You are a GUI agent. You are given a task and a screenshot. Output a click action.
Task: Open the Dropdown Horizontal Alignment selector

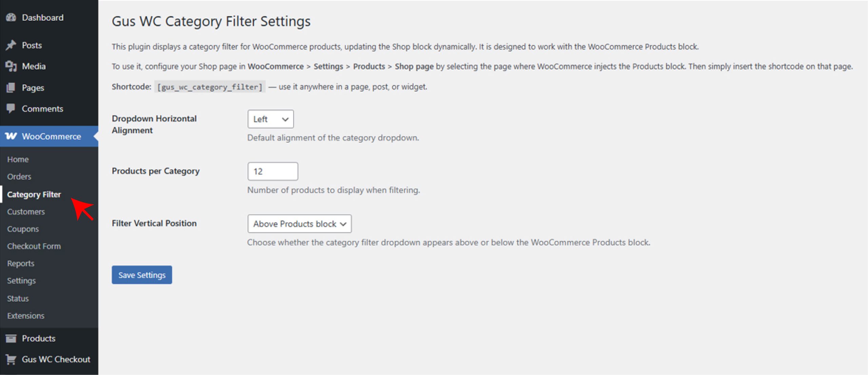coord(270,119)
